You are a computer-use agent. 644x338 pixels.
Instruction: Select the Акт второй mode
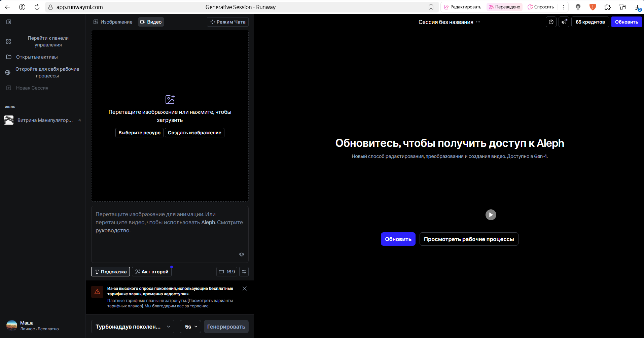click(152, 272)
